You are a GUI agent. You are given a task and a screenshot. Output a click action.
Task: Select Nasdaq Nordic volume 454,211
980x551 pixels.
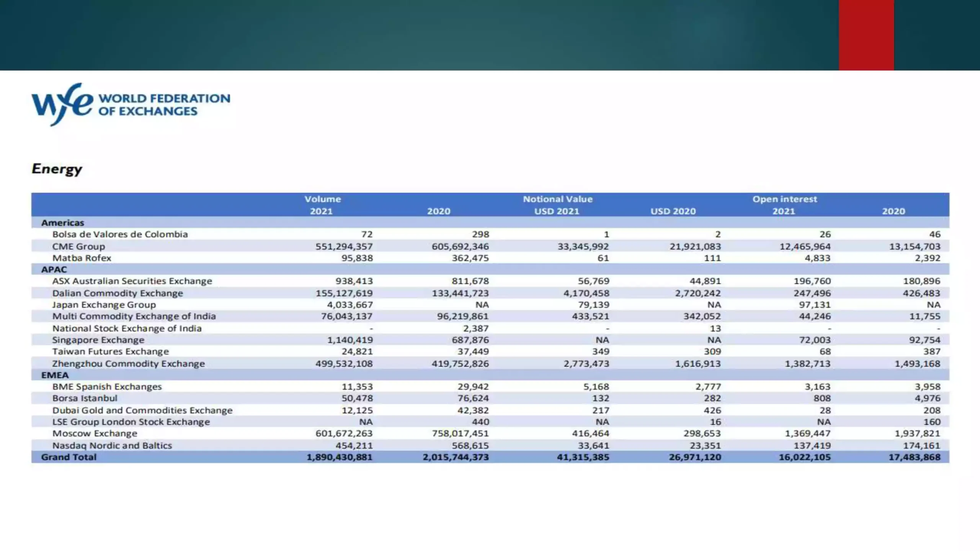coord(354,445)
